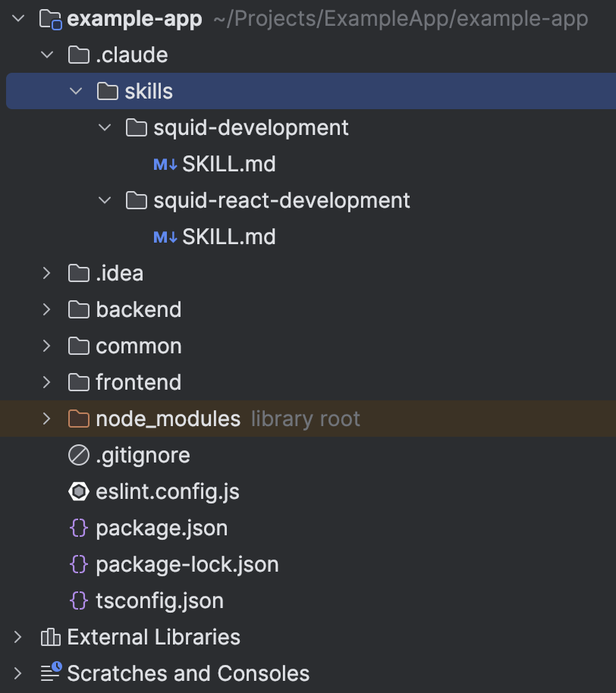Viewport: 616px width, 693px height.
Task: Click the markdown icon under squid-react-development
Action: point(165,237)
